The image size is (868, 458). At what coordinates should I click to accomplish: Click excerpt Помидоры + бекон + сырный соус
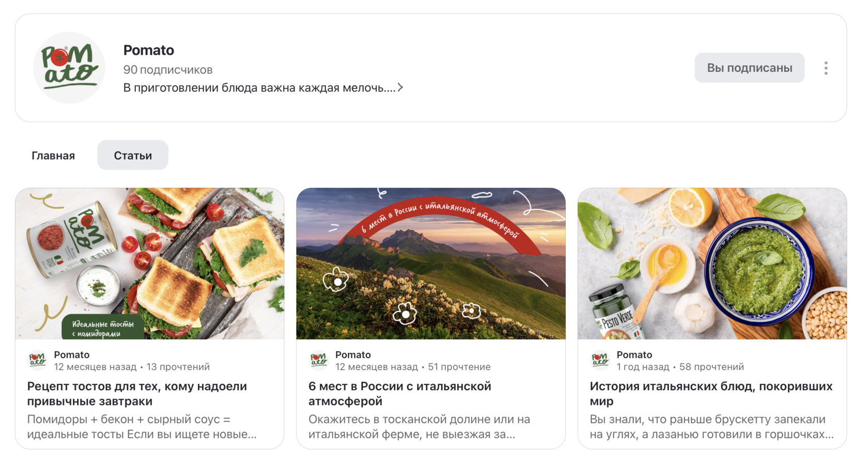(142, 426)
